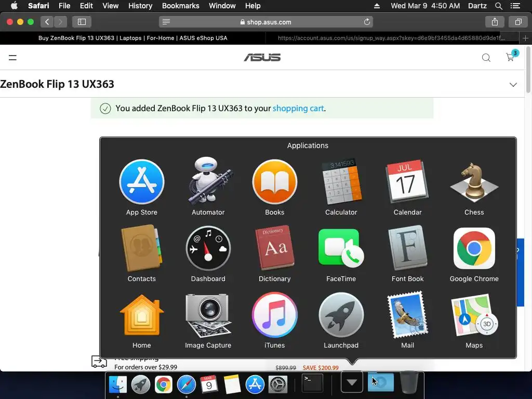Open Notification Center list icon

coord(515,6)
